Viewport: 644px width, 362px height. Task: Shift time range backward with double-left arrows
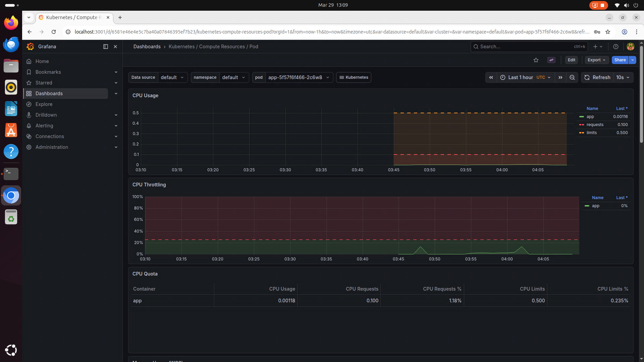pyautogui.click(x=491, y=77)
